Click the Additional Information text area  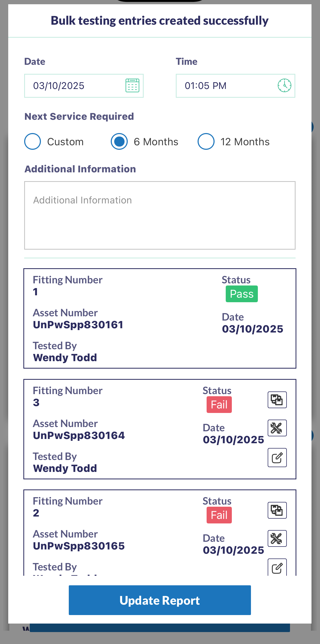[x=160, y=215]
